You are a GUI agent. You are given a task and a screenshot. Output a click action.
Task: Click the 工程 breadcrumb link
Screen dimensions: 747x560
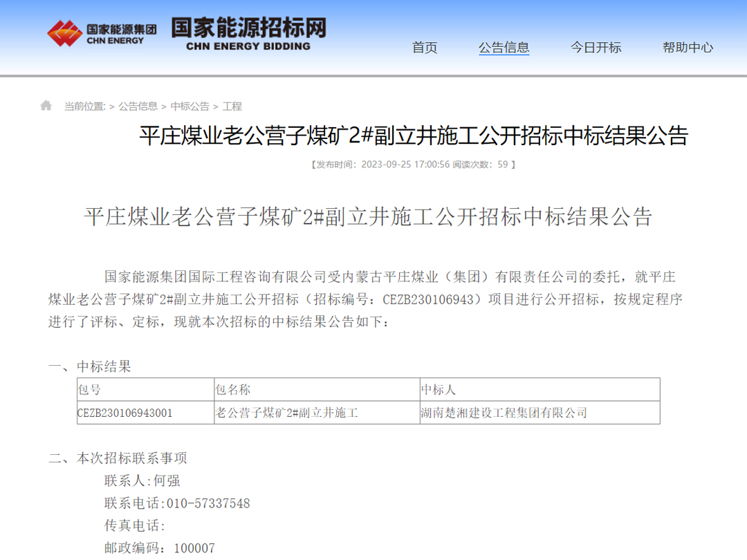232,106
